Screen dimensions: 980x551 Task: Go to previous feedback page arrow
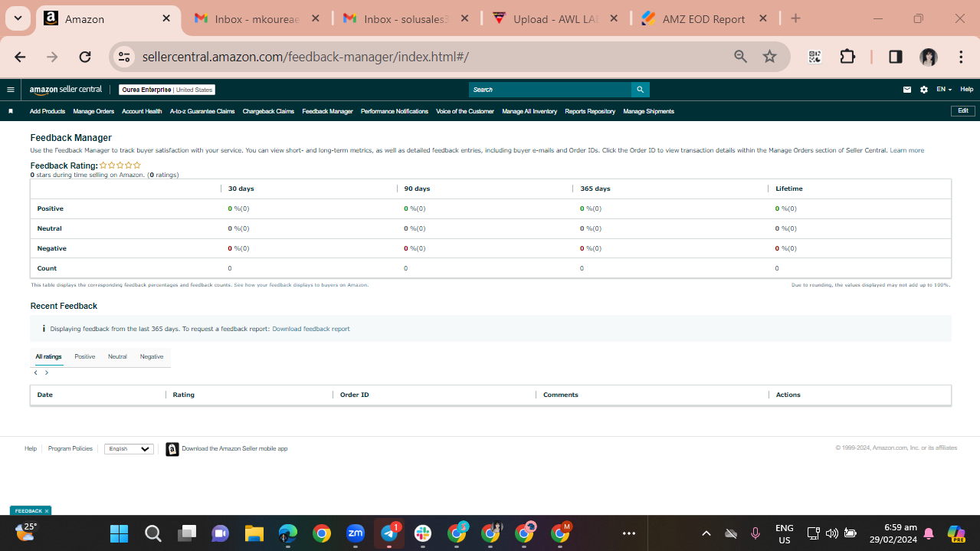click(36, 372)
